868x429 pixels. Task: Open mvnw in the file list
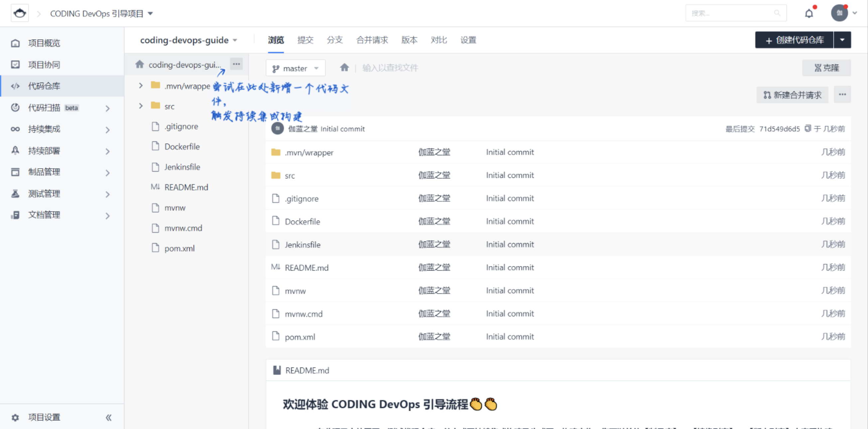(295, 291)
